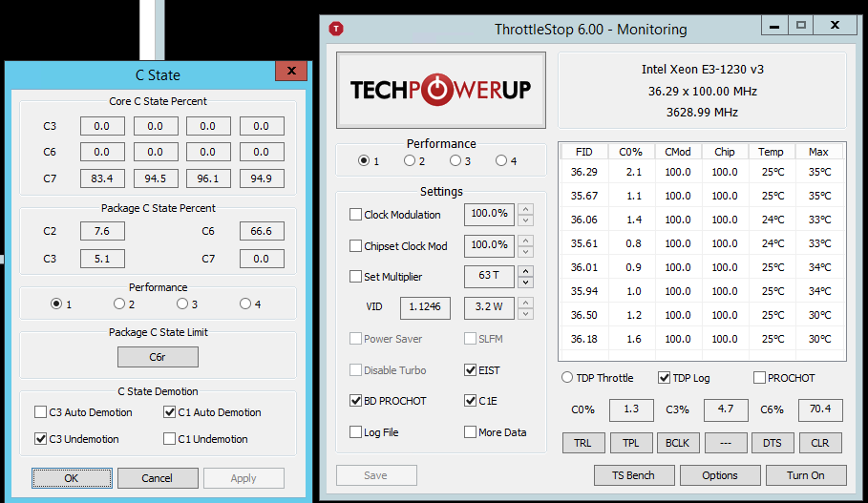Confirm C State dialog with OK
This screenshot has width=868, height=503.
pyautogui.click(x=72, y=478)
